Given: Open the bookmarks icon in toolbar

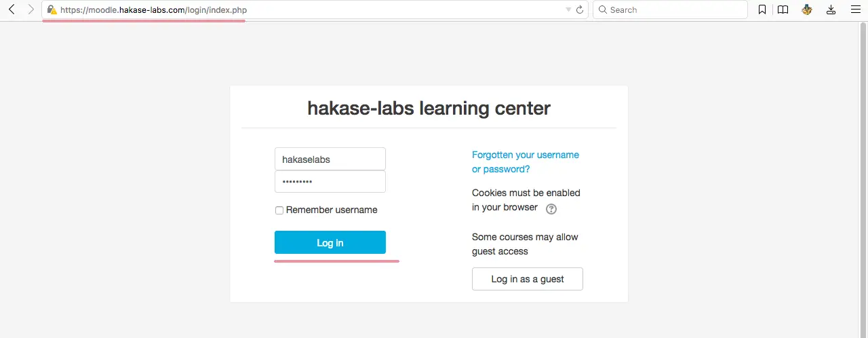Looking at the screenshot, I should pos(762,10).
